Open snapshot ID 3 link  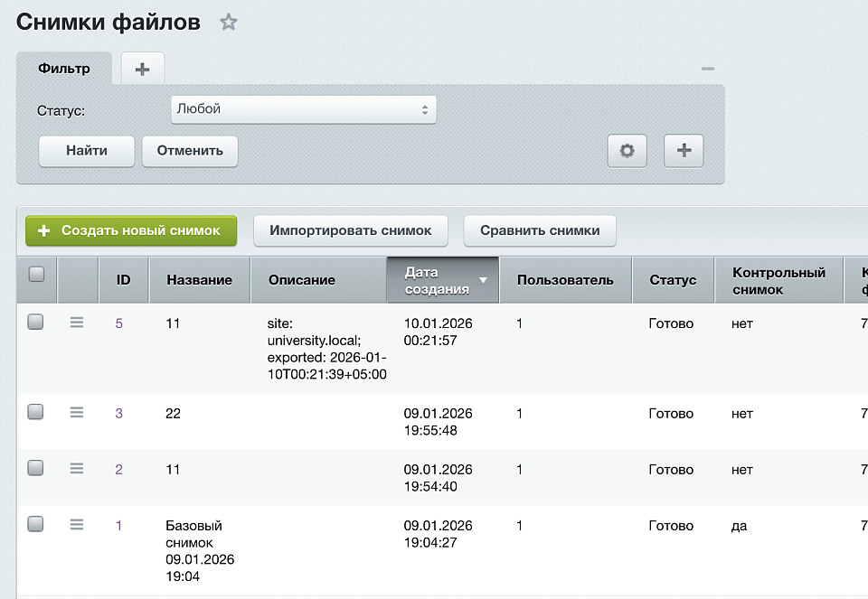click(118, 413)
